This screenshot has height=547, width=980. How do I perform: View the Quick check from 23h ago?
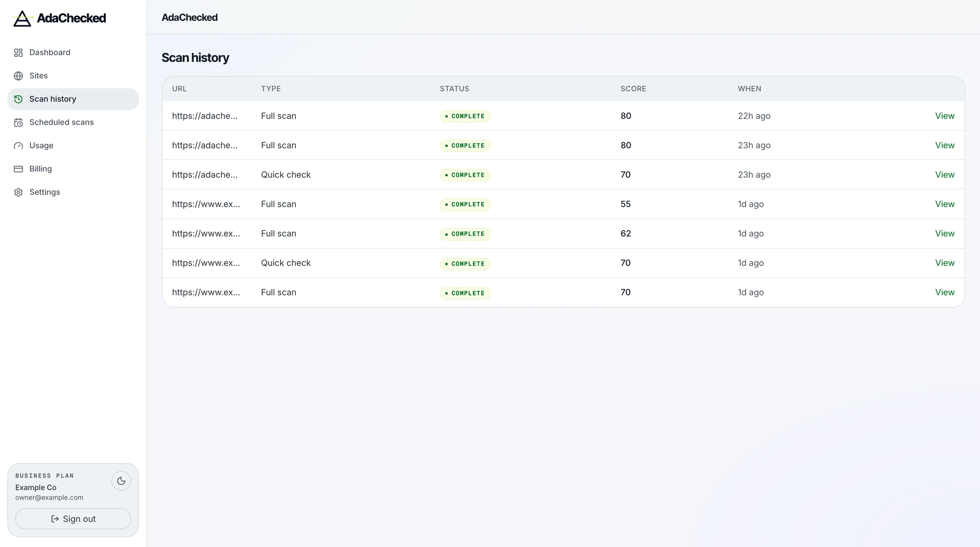coord(945,174)
